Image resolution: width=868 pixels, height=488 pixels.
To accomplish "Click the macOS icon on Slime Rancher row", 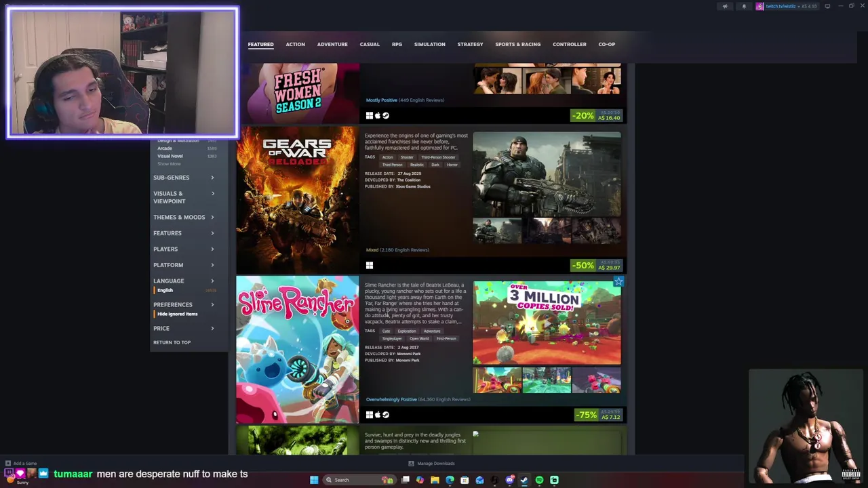I will (378, 415).
